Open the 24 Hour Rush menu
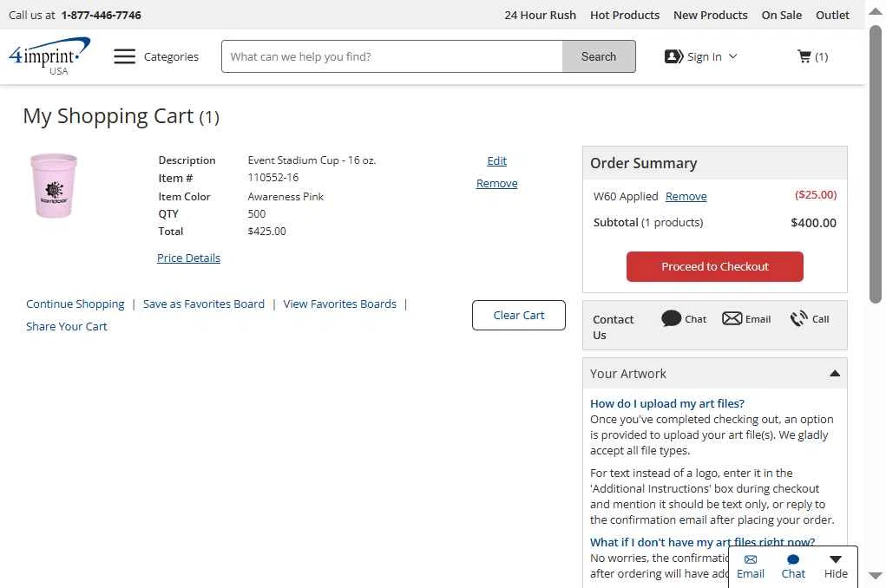The height and width of the screenshot is (588, 886). click(x=540, y=15)
